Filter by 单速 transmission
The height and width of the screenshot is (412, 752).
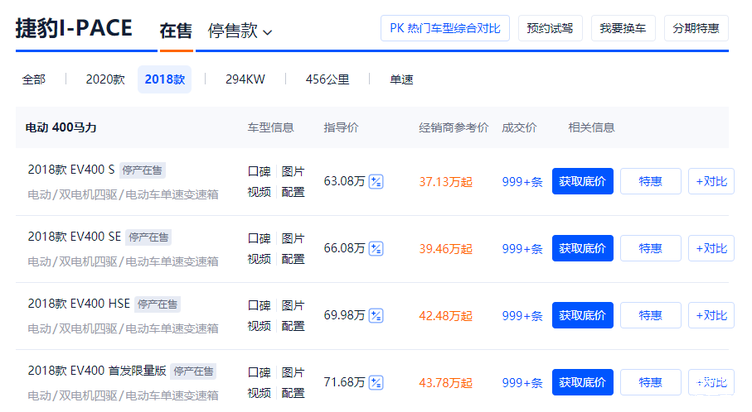click(401, 79)
